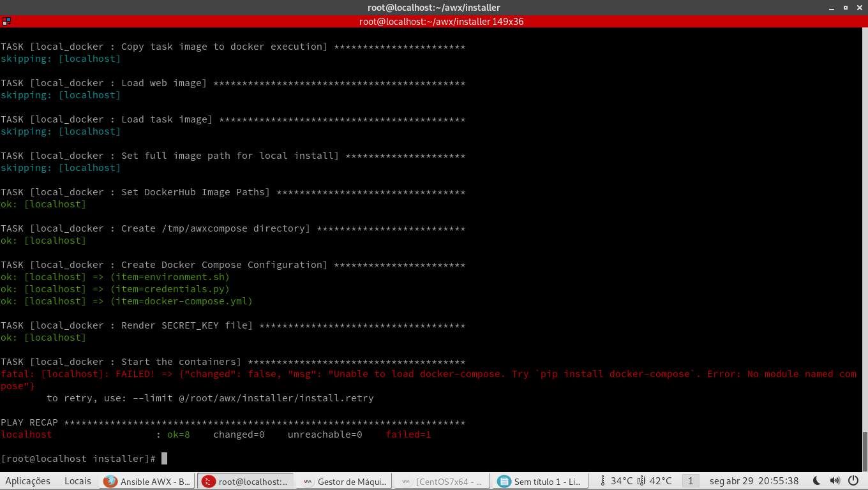The width and height of the screenshot is (868, 490).
Task: Click the unreachable=0 recap value
Action: coord(325,434)
